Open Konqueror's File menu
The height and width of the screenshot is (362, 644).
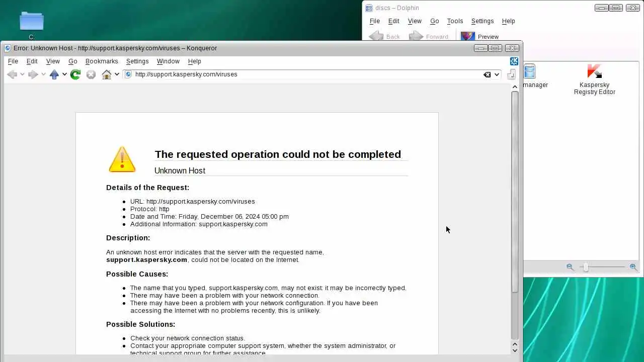(x=13, y=61)
